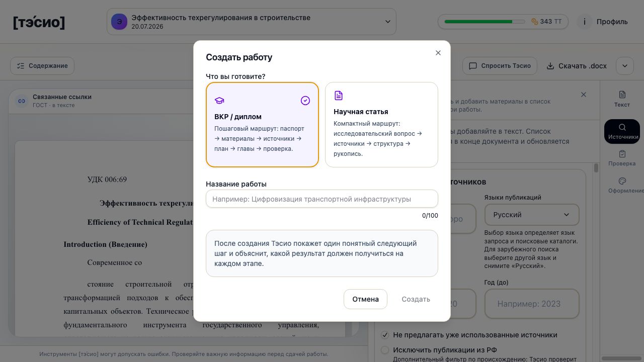This screenshot has height=362, width=644.
Task: Expand the chevron next to Скачать .docx
Action: tap(625, 66)
